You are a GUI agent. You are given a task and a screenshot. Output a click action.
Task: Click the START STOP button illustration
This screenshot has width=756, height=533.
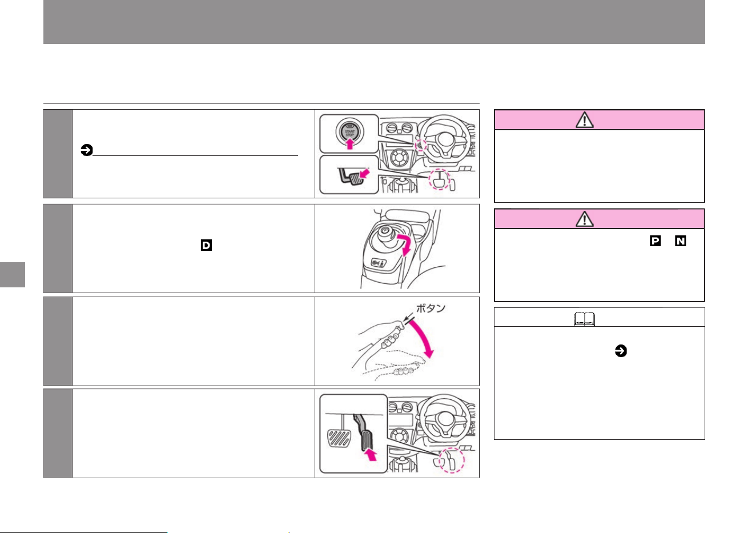tap(349, 134)
